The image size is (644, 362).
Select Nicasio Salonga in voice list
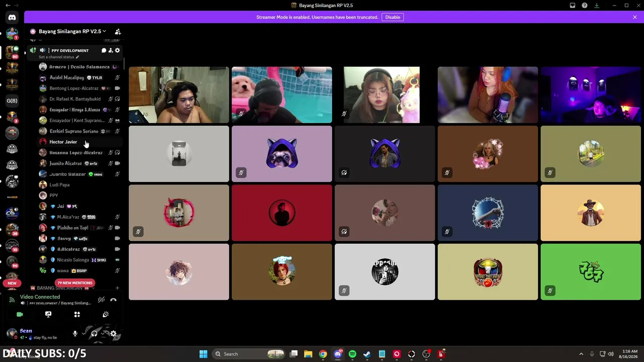point(79,260)
